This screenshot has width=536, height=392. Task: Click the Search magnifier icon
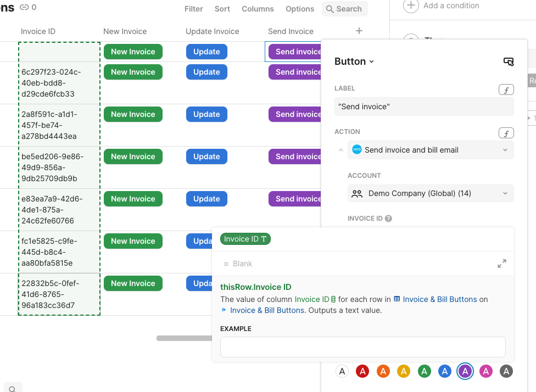pyautogui.click(x=330, y=9)
